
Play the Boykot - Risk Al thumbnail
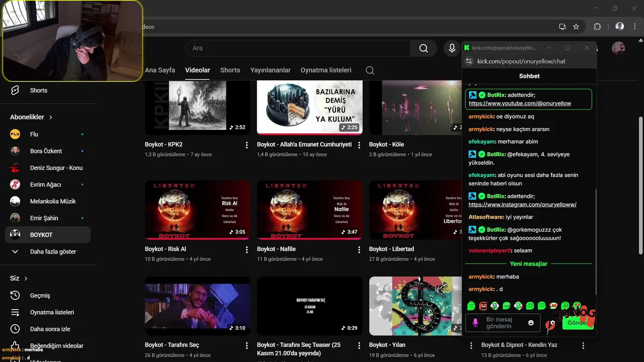198,210
